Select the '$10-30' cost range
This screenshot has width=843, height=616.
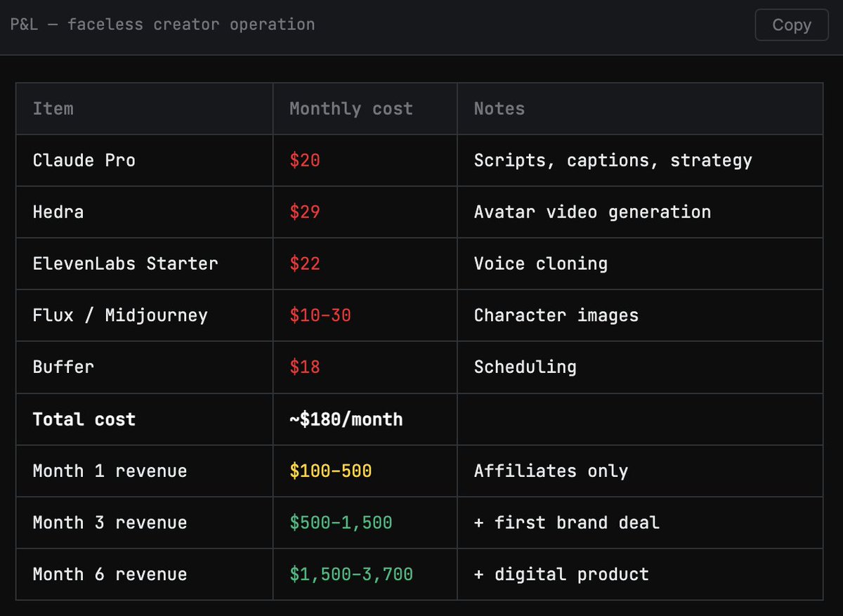[320, 315]
